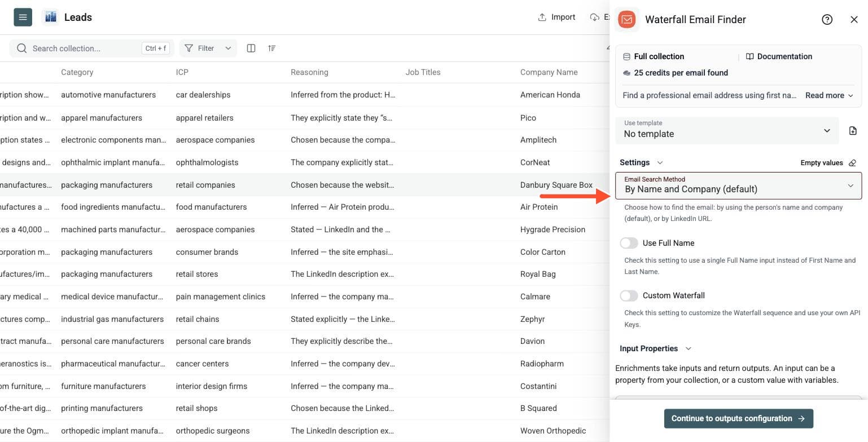Click the Import upload icon
This screenshot has width=868, height=442.
[542, 17]
